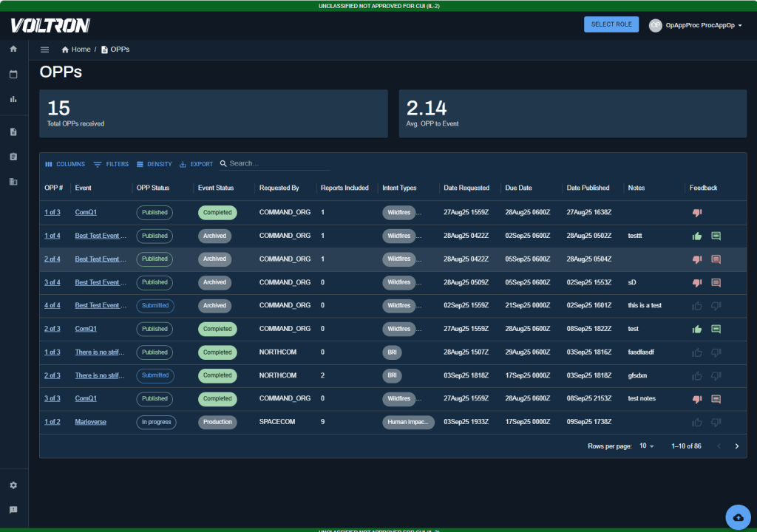The width and height of the screenshot is (757, 532).
Task: Open the building icon in the sidebar
Action: [x=13, y=181]
